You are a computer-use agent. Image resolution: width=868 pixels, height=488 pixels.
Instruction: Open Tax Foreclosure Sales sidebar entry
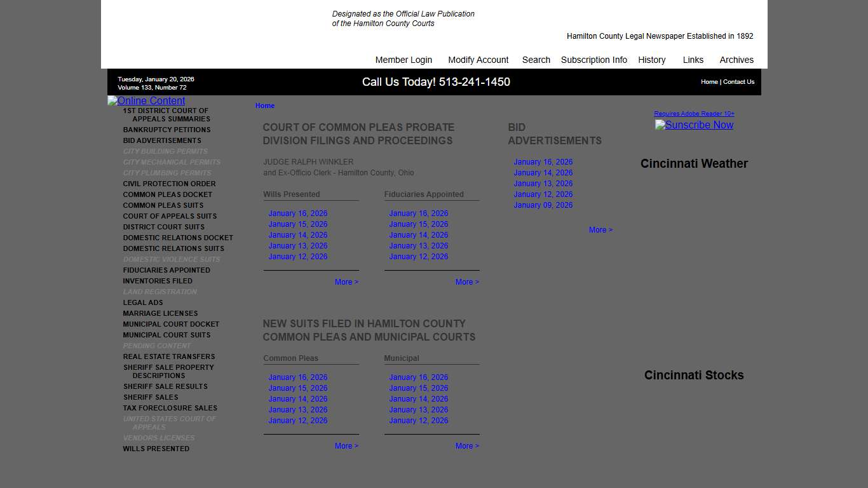click(170, 408)
